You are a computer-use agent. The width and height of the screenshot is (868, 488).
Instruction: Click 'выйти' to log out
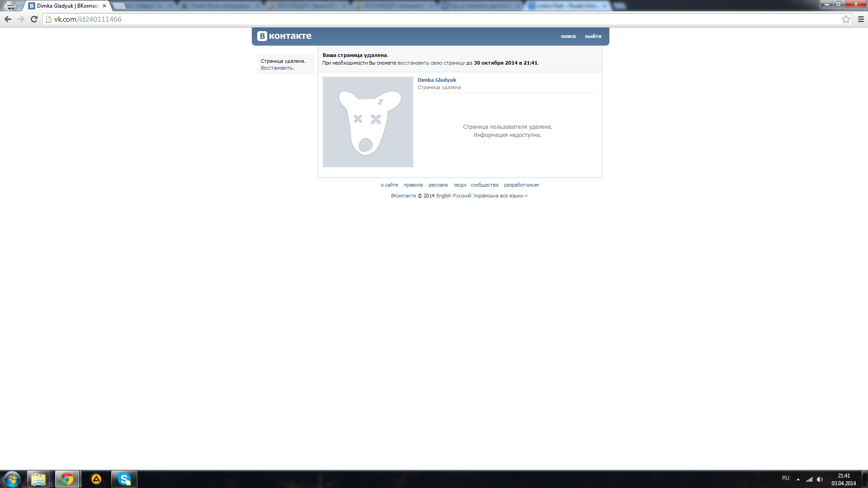[x=593, y=36]
